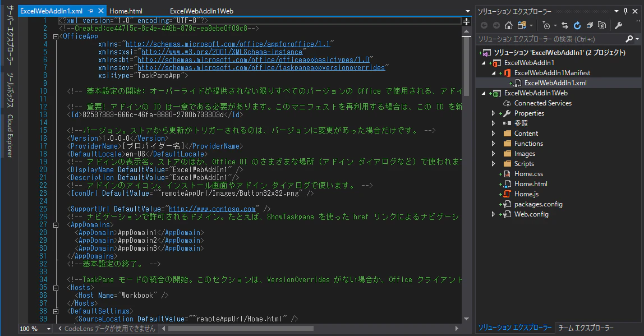This screenshot has width=644, height=336.
Task: Click the XMLSchema-instance namespace link
Action: pos(222,52)
